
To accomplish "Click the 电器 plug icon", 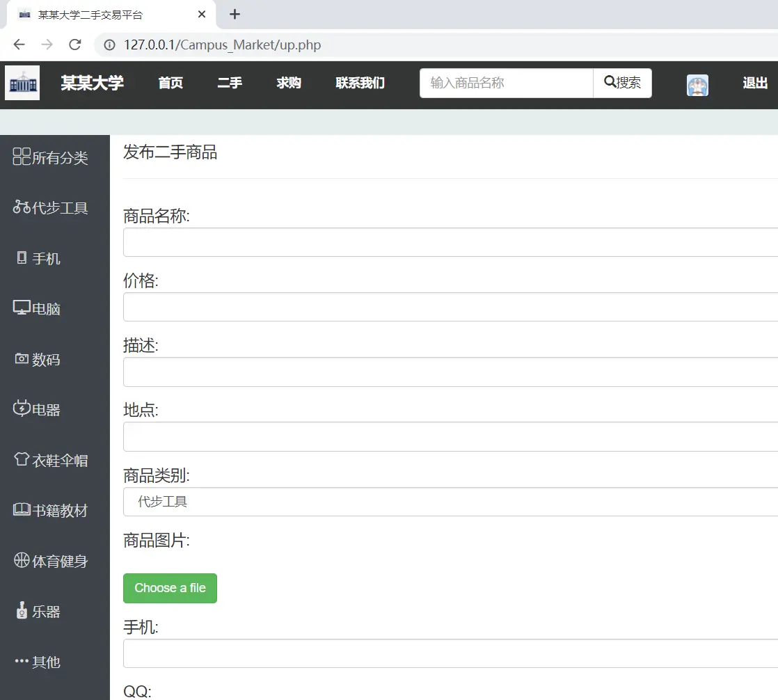I will click(22, 408).
